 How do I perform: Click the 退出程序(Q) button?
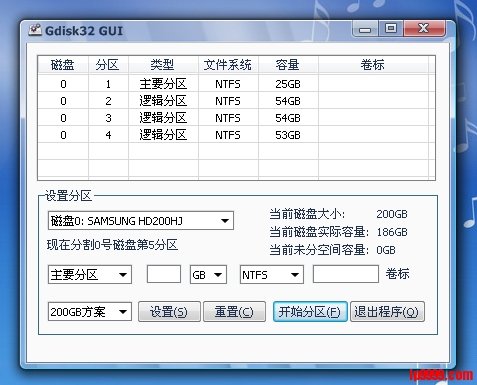(387, 312)
